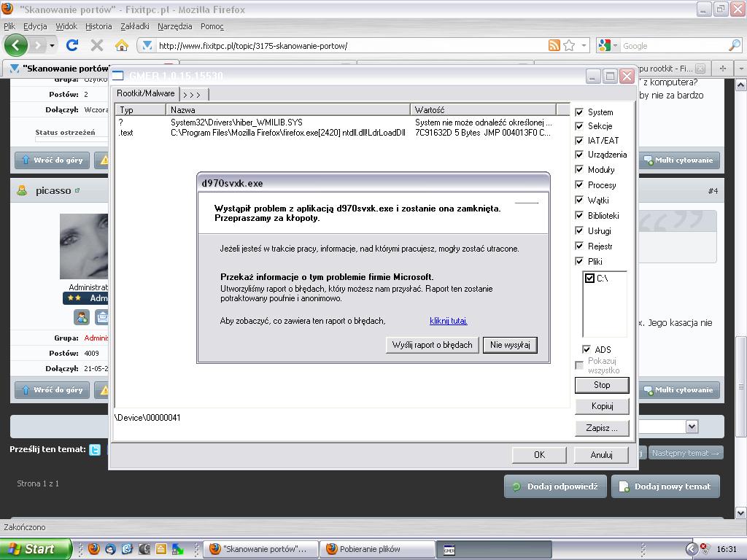The height and width of the screenshot is (560, 747).
Task: Click into the Google search field
Action: (674, 46)
